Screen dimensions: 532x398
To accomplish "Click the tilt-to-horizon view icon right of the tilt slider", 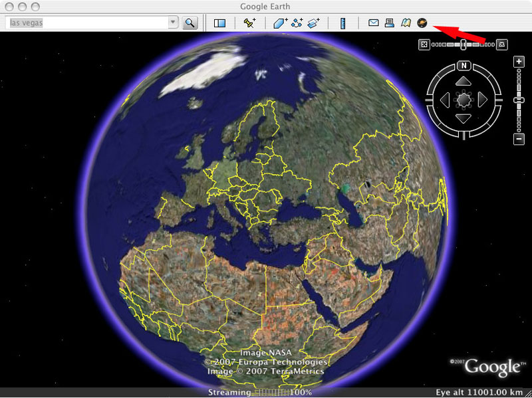I will (502, 45).
